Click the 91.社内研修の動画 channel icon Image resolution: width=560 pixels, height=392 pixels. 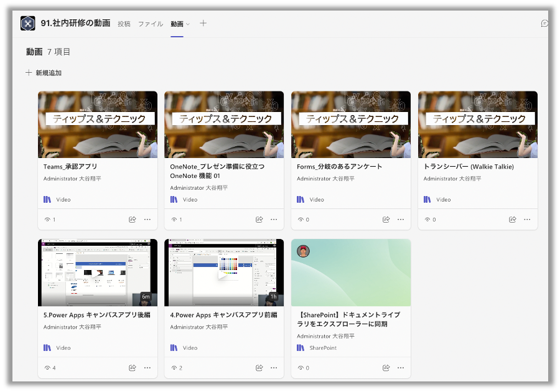(28, 24)
